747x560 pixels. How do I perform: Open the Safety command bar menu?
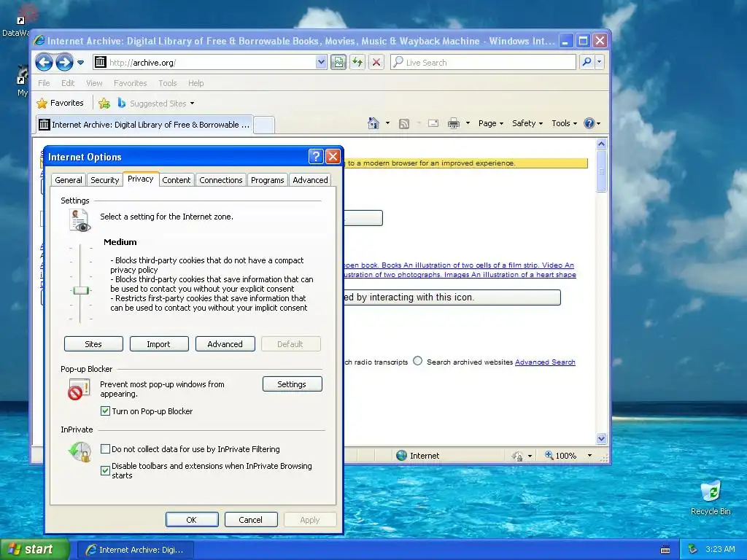(x=527, y=123)
